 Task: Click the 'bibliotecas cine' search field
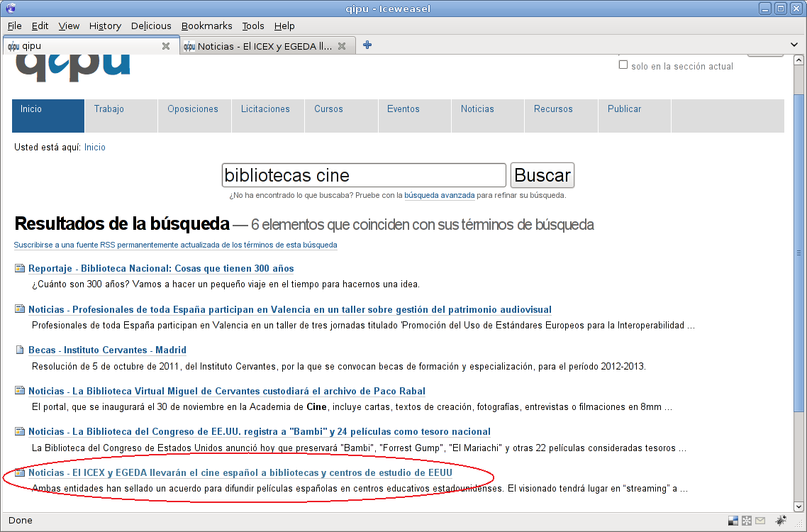[364, 175]
